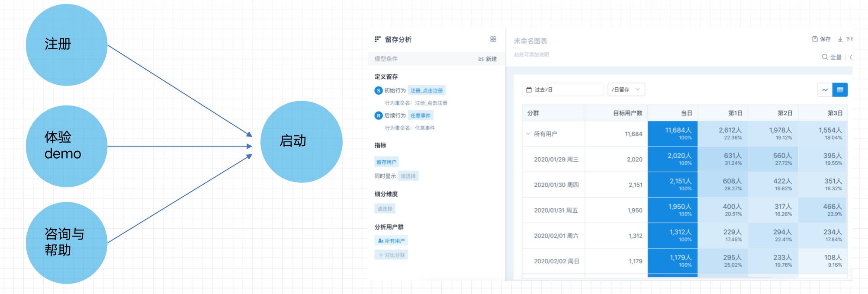The image size is (868, 294).
Task: Click the blue R follow-up behavior badge
Action: (x=379, y=115)
